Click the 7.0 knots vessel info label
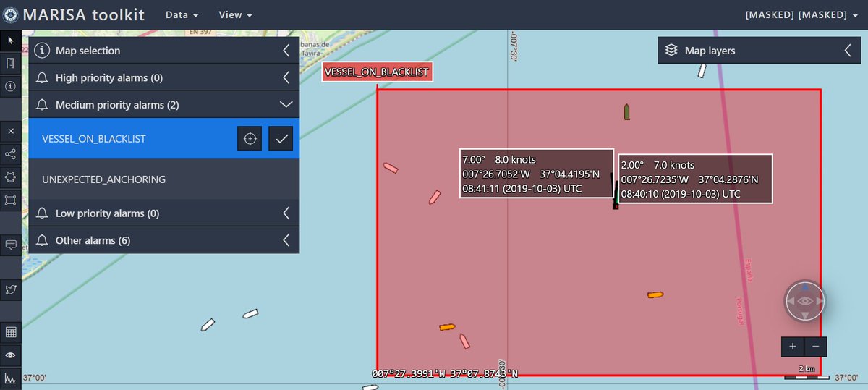Image resolution: width=868 pixels, height=390 pixels. [x=695, y=179]
